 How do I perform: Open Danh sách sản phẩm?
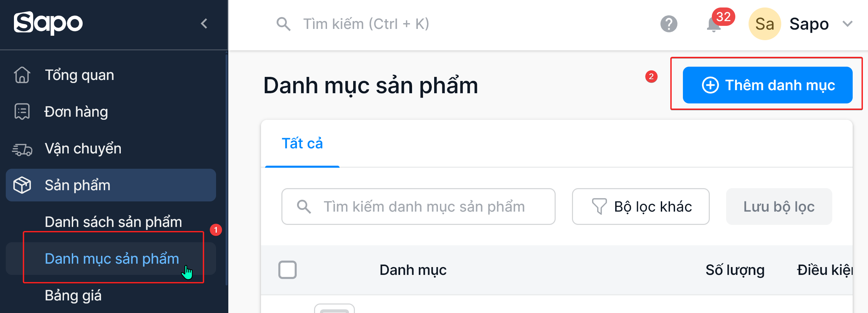(113, 222)
